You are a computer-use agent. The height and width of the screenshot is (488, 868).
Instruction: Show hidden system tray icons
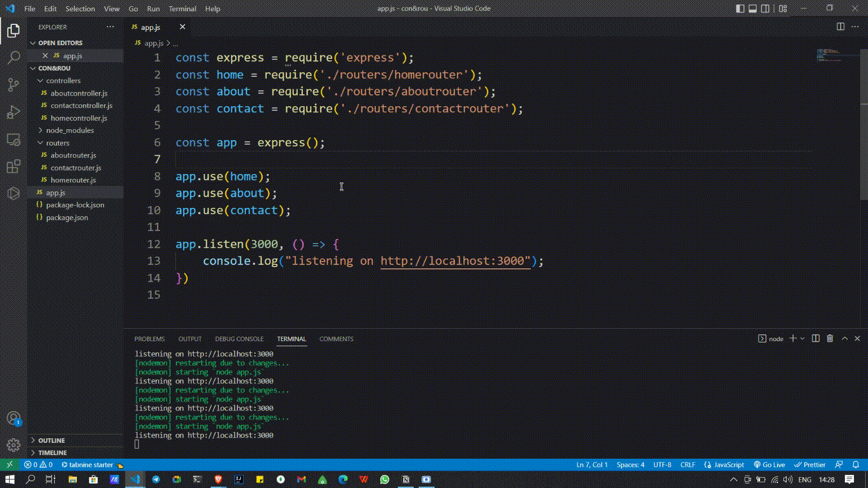734,480
